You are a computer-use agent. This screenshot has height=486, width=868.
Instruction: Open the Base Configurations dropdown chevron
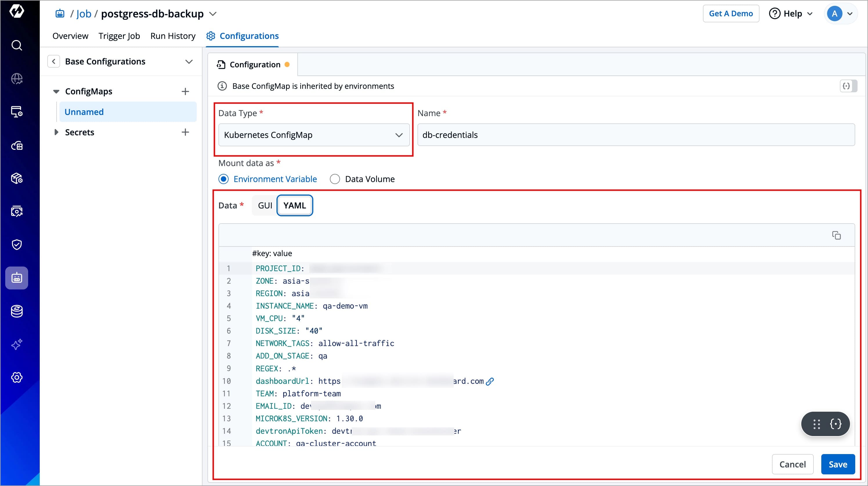coord(189,61)
